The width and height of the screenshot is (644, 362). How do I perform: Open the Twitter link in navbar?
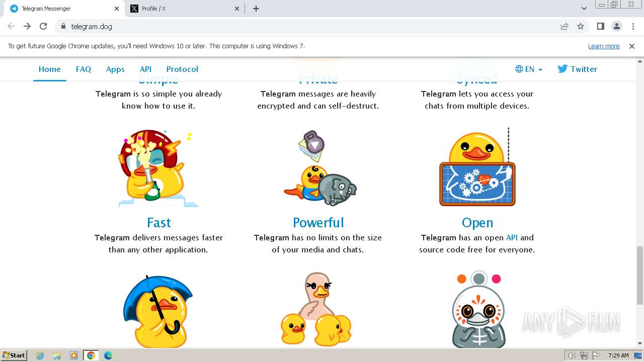(577, 69)
